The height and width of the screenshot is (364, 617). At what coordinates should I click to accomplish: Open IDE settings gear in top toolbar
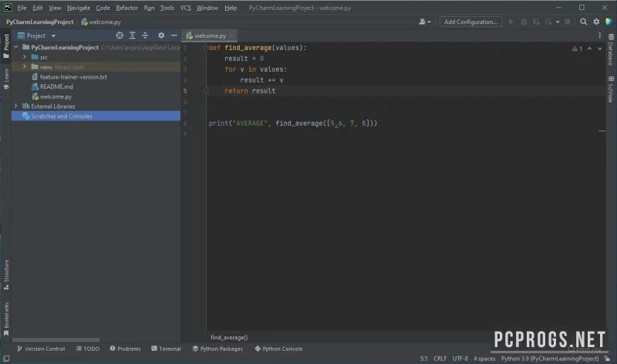coord(596,22)
